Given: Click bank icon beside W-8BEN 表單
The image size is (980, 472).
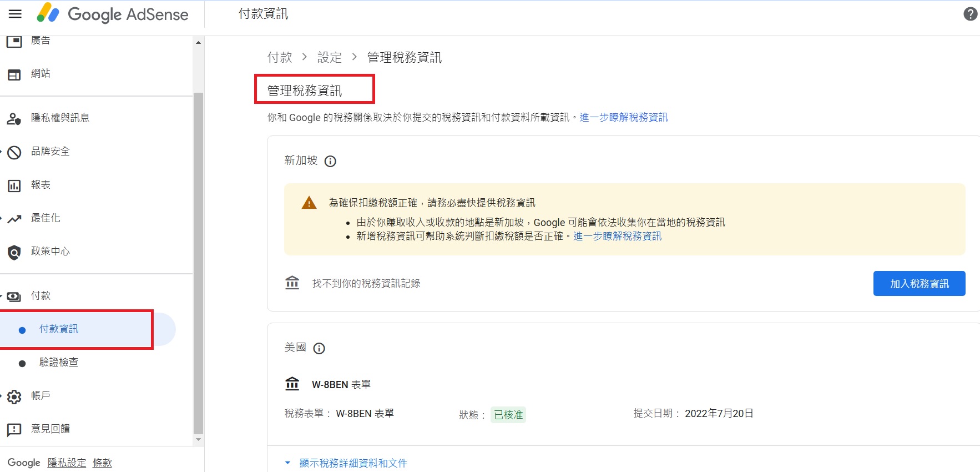Looking at the screenshot, I should [x=292, y=383].
